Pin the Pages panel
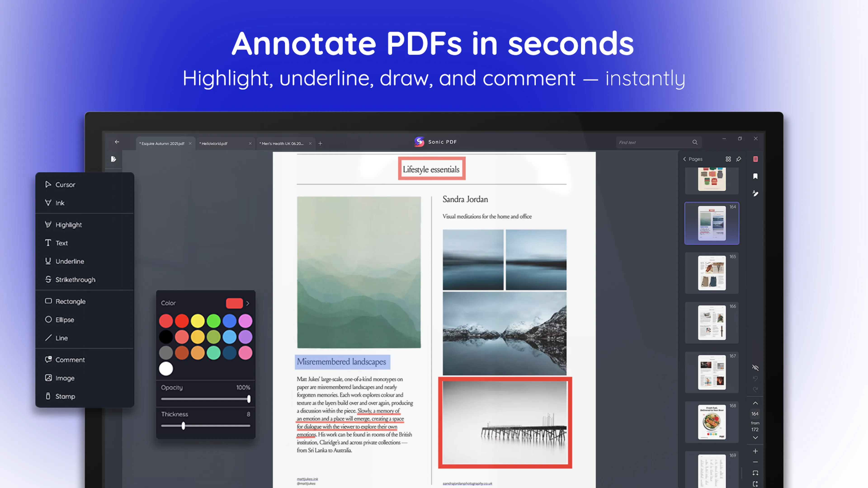868x488 pixels. tap(739, 159)
